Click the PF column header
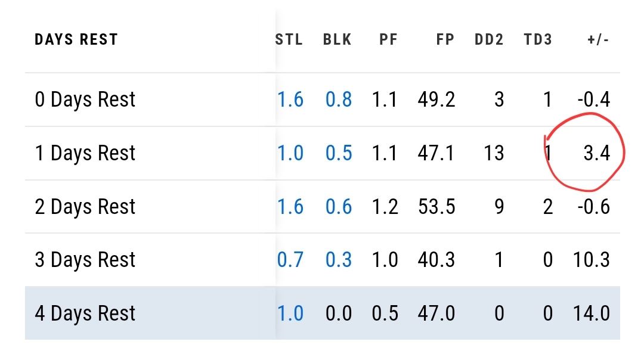This screenshot has height=354, width=644. coord(388,40)
